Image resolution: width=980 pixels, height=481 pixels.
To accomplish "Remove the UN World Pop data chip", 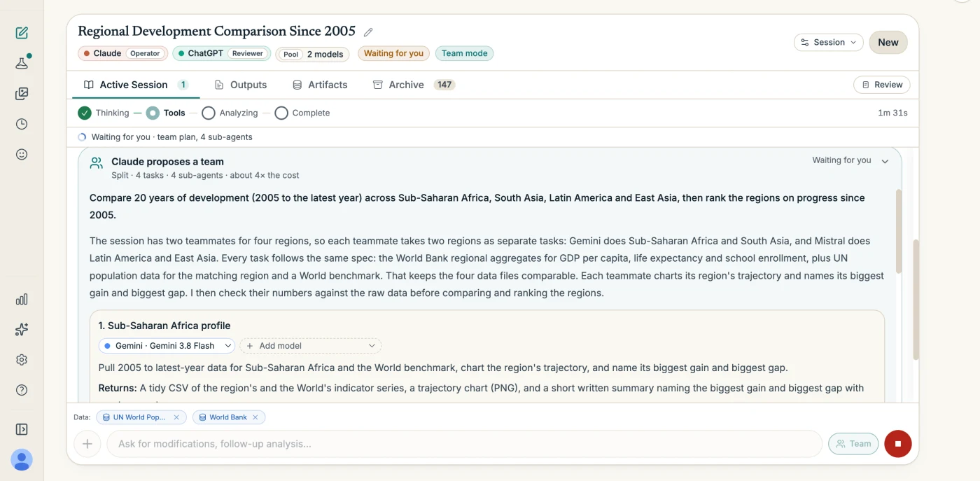I will 176,417.
